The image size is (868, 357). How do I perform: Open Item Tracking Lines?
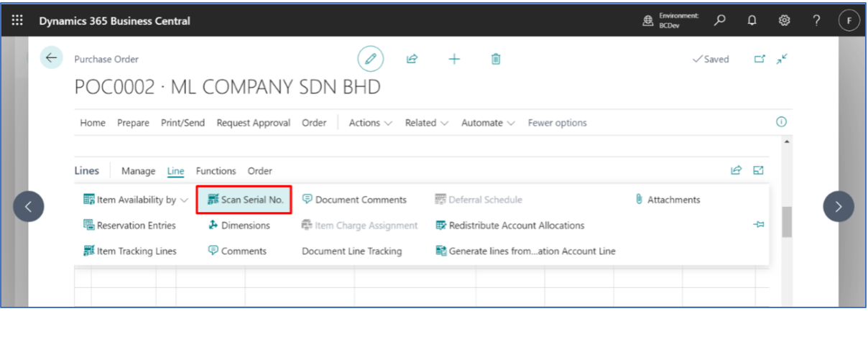click(129, 251)
